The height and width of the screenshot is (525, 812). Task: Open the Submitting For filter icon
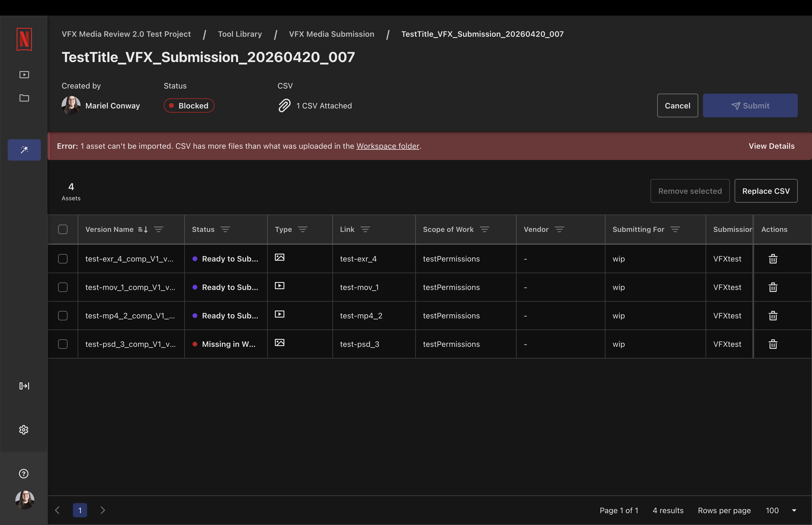coord(675,230)
